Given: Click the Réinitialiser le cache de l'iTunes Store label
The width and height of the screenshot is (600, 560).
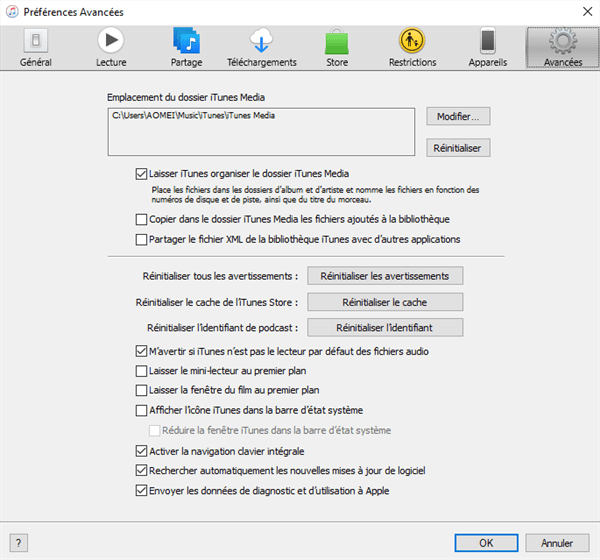Looking at the screenshot, I should click(217, 302).
